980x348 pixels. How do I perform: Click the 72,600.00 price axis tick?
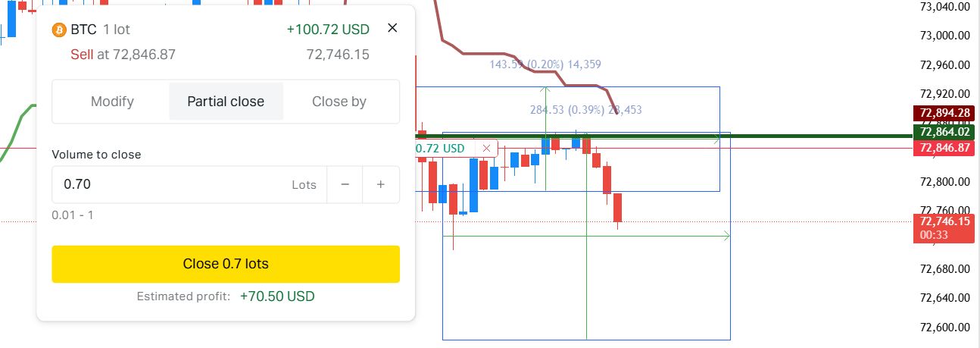(x=944, y=328)
